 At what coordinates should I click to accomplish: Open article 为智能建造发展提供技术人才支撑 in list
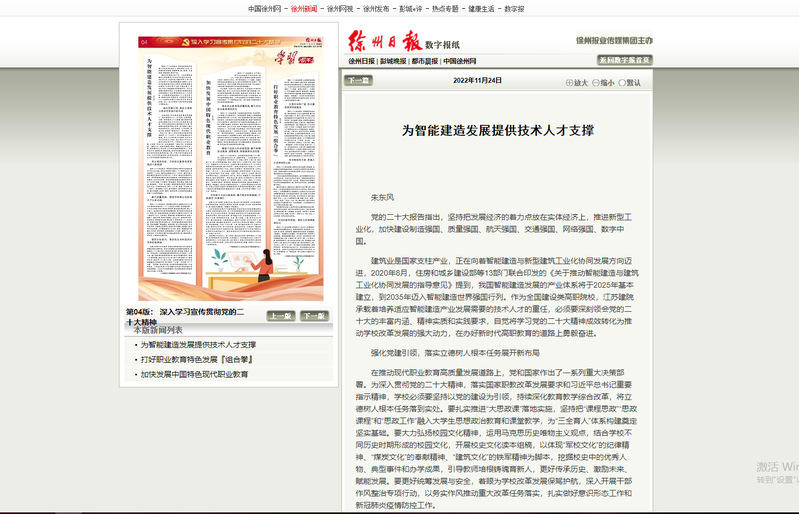[x=197, y=344]
